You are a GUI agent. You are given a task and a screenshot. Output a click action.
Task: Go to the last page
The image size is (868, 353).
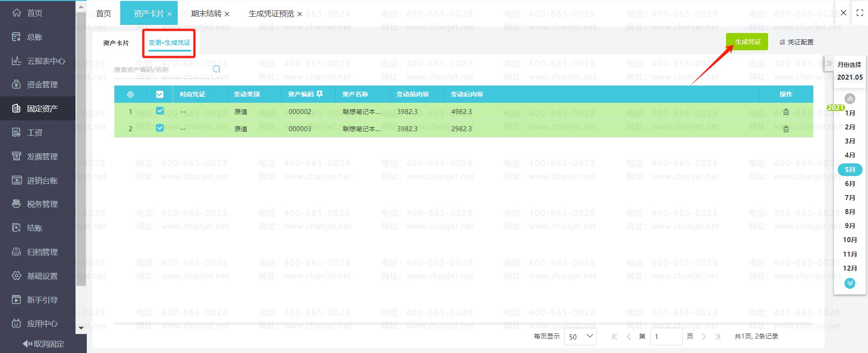[x=718, y=336]
